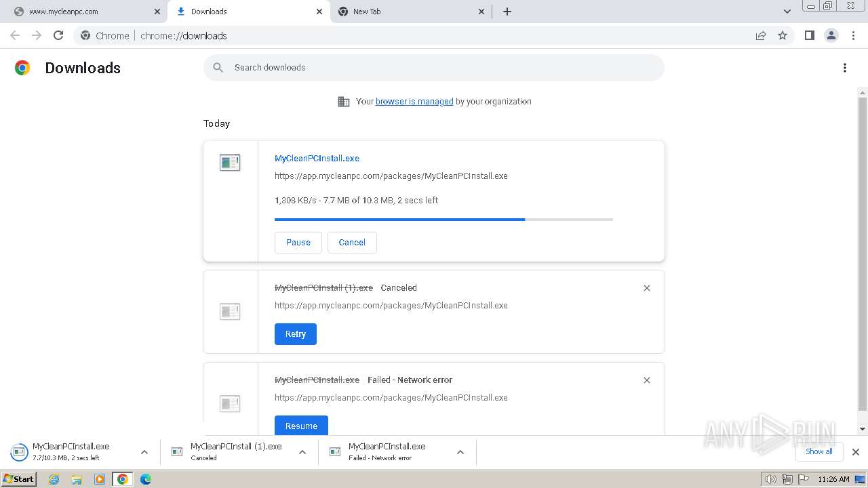Open the Windows Start menu
Image resolution: width=868 pixels, height=488 pixels.
pos(18,479)
